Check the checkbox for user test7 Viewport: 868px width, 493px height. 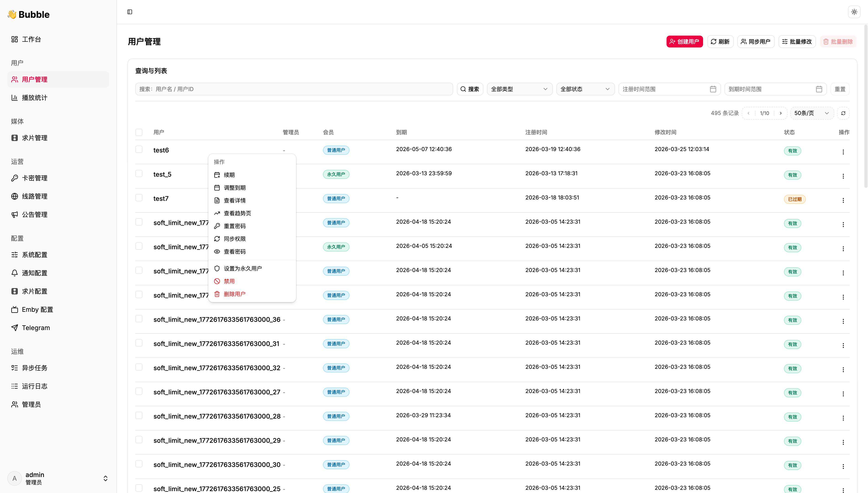click(x=139, y=197)
